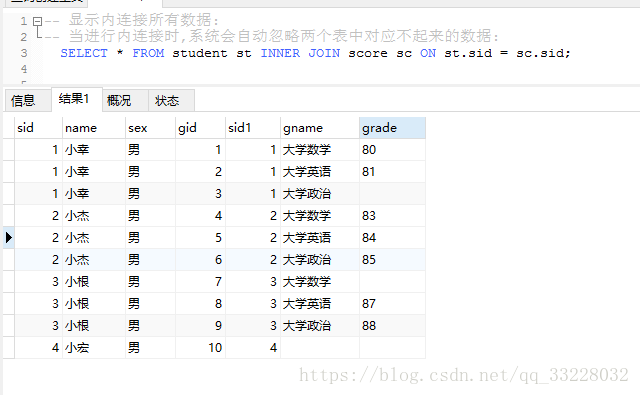Select grade cell with value 87
This screenshot has width=640, height=395.
(x=392, y=304)
